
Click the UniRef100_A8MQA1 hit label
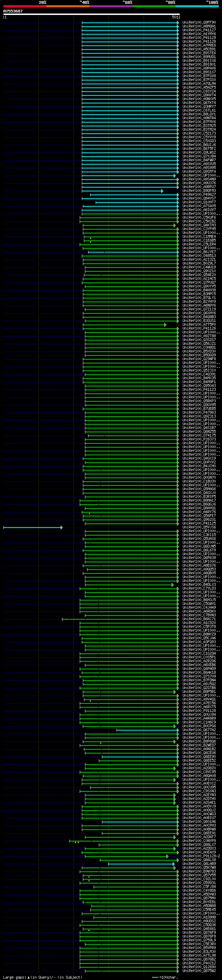[x=199, y=26]
